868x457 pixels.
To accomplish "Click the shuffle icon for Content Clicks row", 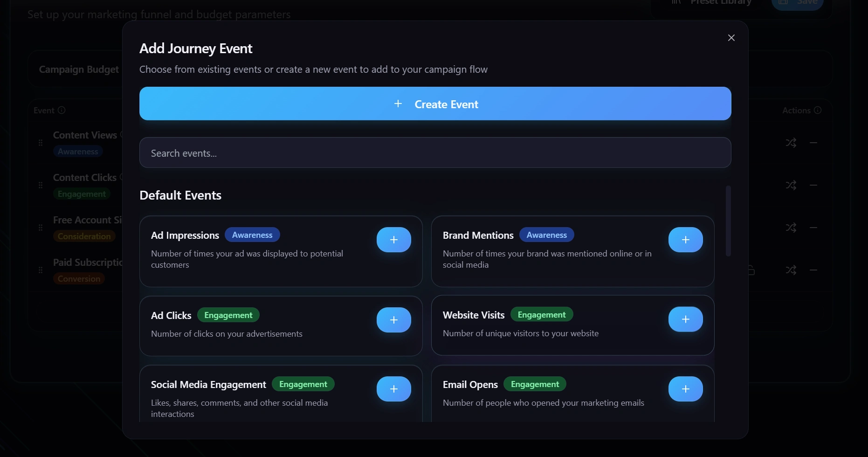I will pos(791,185).
